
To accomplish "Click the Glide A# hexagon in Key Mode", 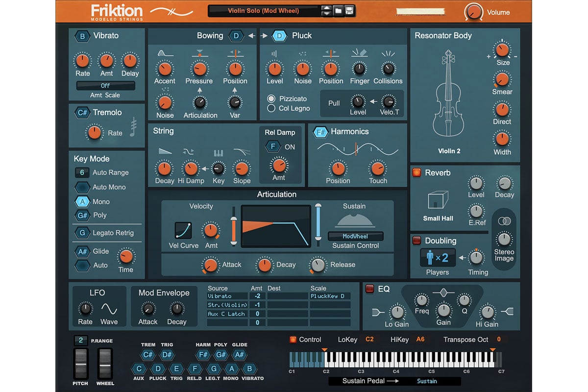I will [x=82, y=251].
